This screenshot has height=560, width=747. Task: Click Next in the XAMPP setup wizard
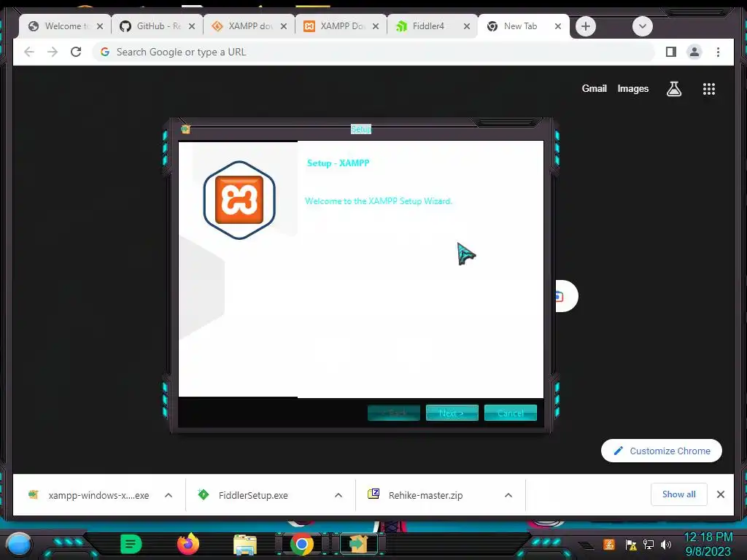[452, 413]
